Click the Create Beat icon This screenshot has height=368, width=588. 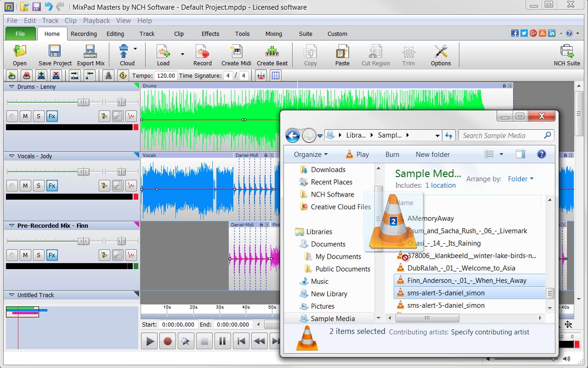pyautogui.click(x=272, y=54)
